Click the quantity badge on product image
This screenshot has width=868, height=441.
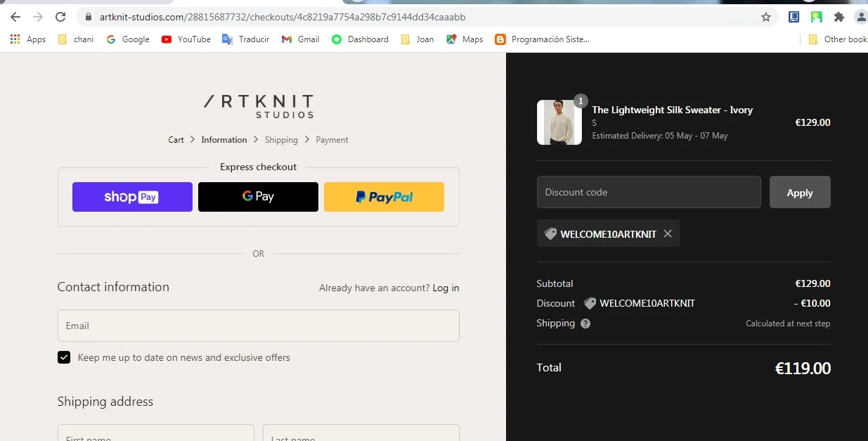(x=581, y=101)
